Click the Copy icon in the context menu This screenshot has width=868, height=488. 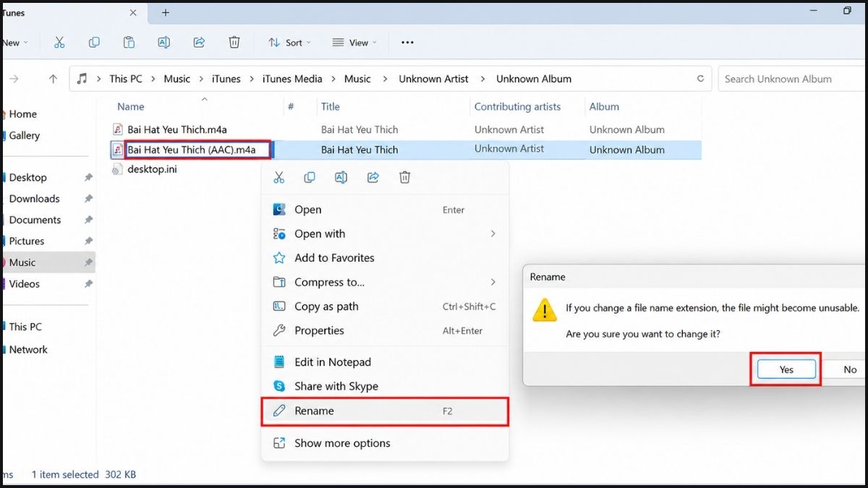click(310, 177)
